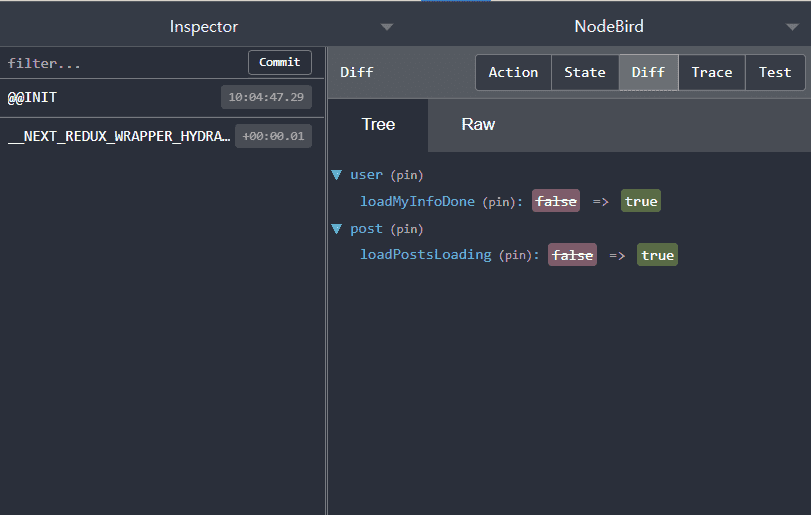Open the Test tab
This screenshot has height=515, width=811.
pos(775,72)
